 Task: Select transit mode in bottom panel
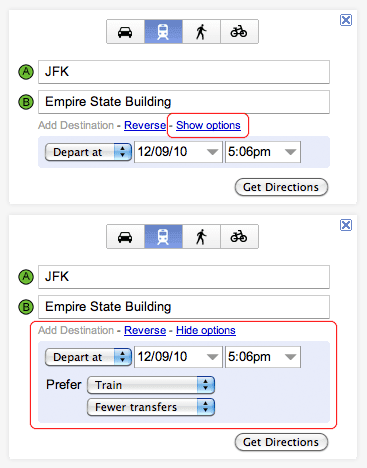pos(163,237)
